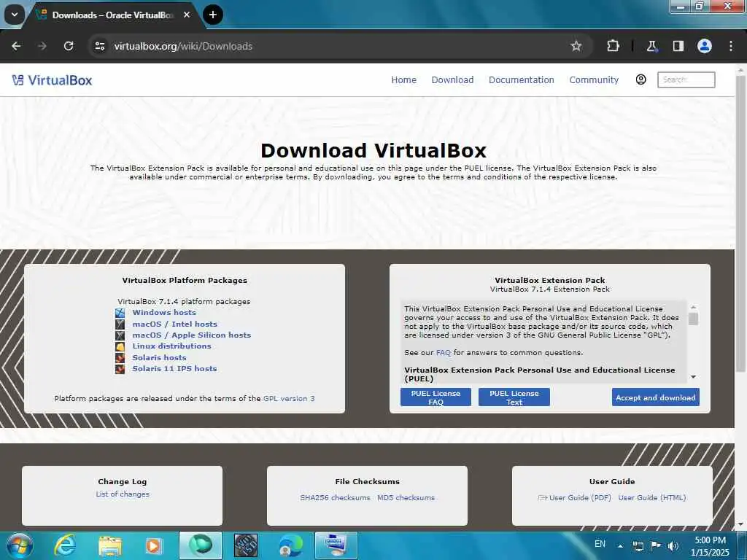Open the Documentation menu item
Screen dimensions: 747x560
click(x=521, y=80)
